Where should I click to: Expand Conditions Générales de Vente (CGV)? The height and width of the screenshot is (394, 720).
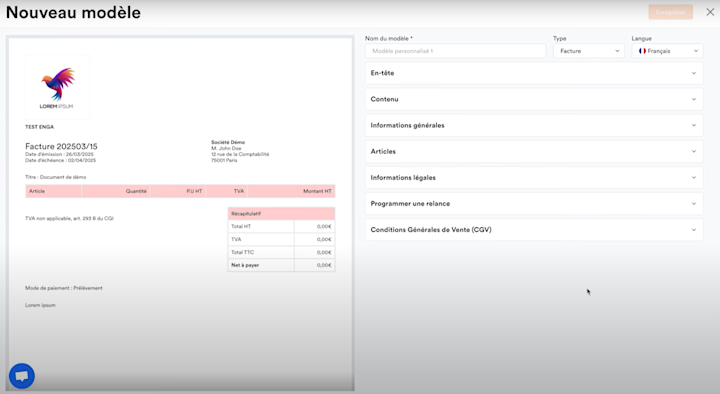point(534,230)
